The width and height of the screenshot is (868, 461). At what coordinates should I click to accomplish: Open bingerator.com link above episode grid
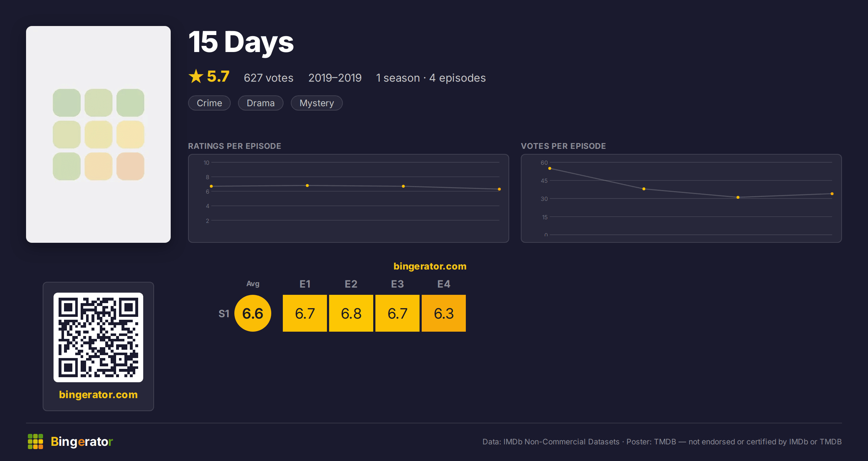pyautogui.click(x=430, y=266)
